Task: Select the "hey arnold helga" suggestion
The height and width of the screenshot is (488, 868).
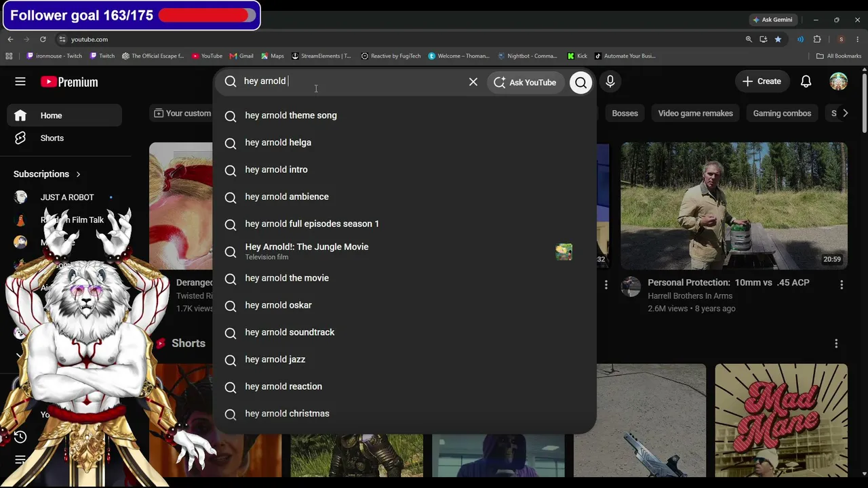Action: click(404, 142)
